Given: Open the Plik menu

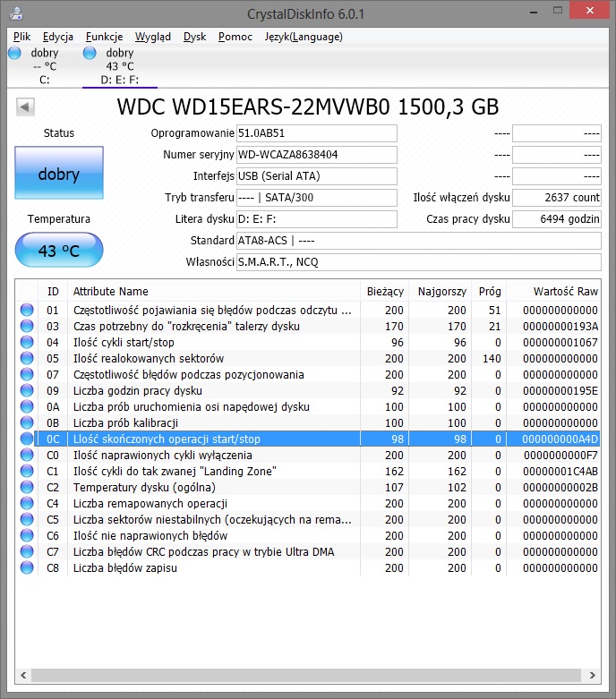Looking at the screenshot, I should tap(21, 37).
